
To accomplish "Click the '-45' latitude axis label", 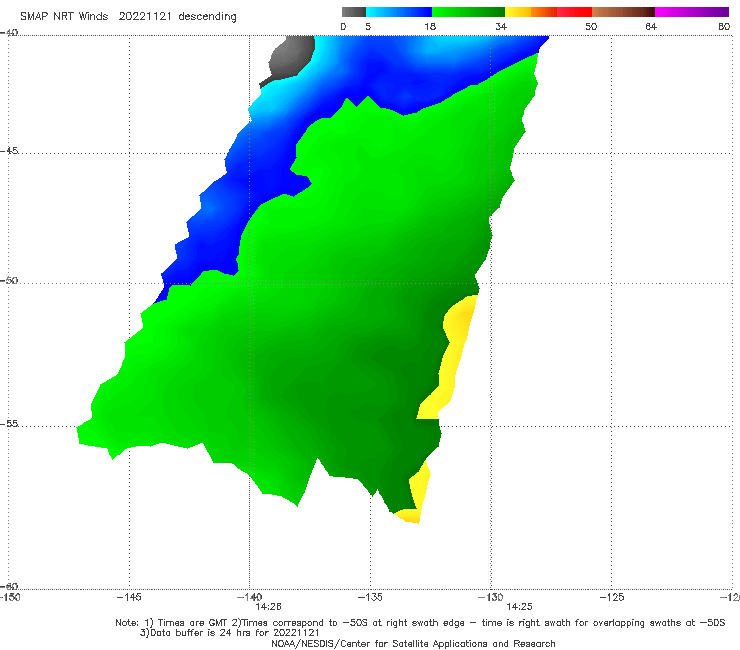I will [9, 151].
